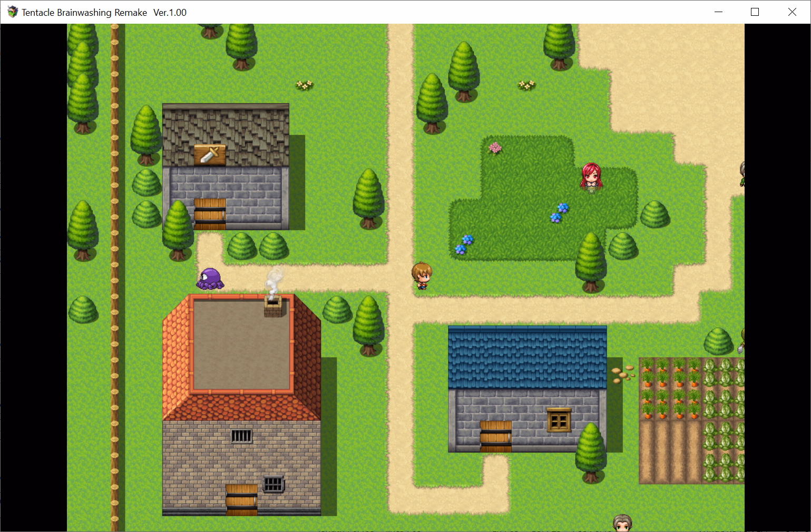The width and height of the screenshot is (811, 532).
Task: Minimize the game window
Action: pos(718,12)
